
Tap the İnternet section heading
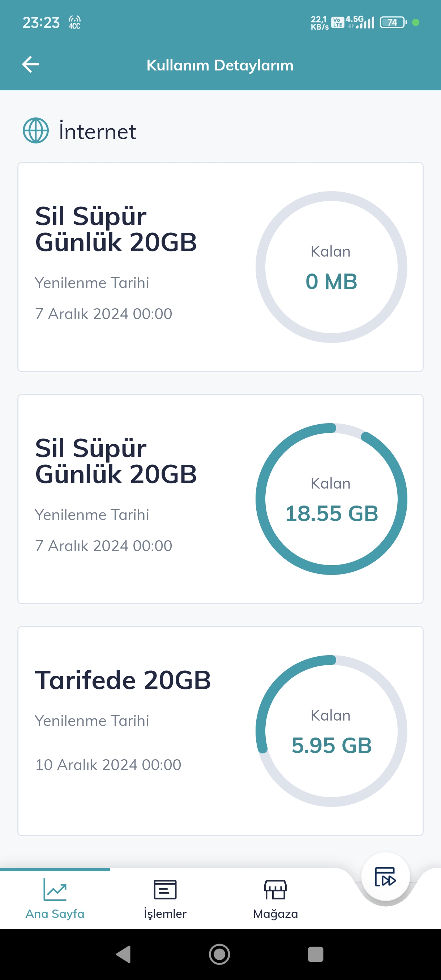point(97,132)
